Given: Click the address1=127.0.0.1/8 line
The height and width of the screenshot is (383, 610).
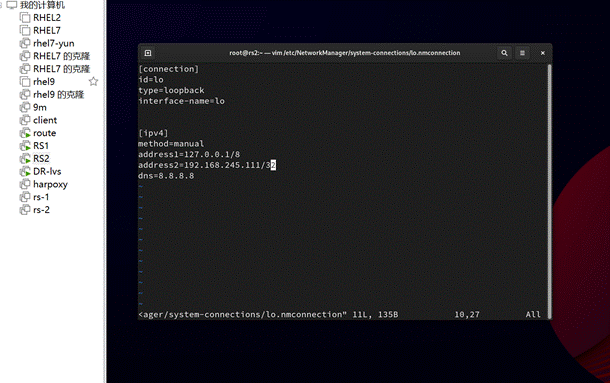Looking at the screenshot, I should coord(189,155).
